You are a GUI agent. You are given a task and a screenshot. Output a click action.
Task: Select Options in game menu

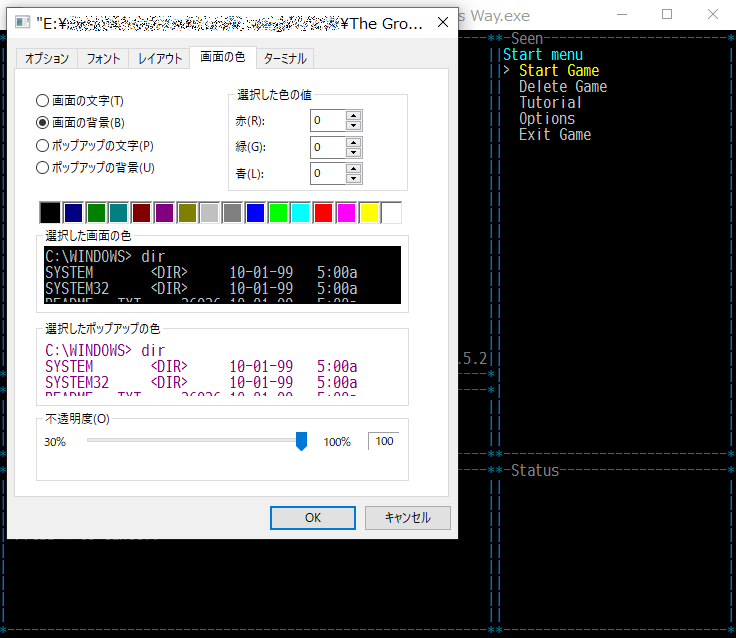coord(547,118)
